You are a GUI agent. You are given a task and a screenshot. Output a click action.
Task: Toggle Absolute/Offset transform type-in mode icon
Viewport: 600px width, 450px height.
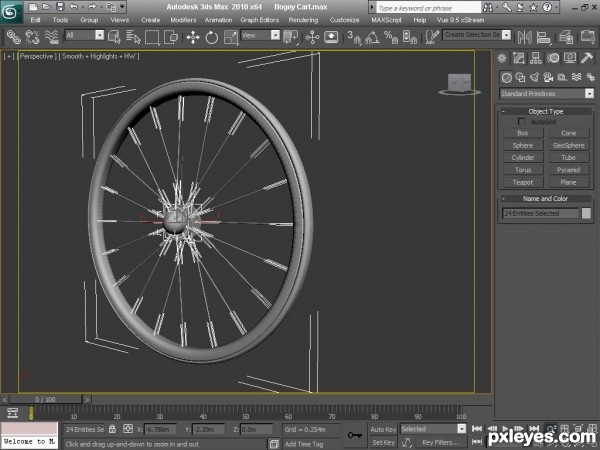click(x=128, y=429)
